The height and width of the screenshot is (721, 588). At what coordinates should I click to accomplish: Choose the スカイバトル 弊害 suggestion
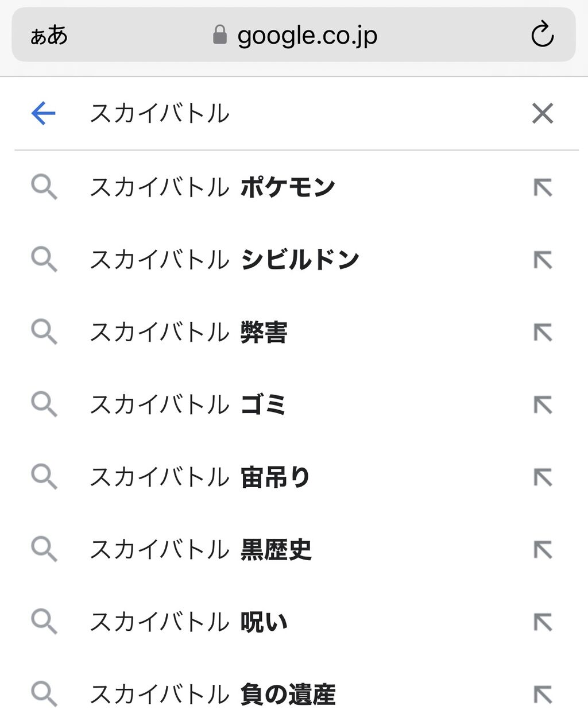pos(189,332)
